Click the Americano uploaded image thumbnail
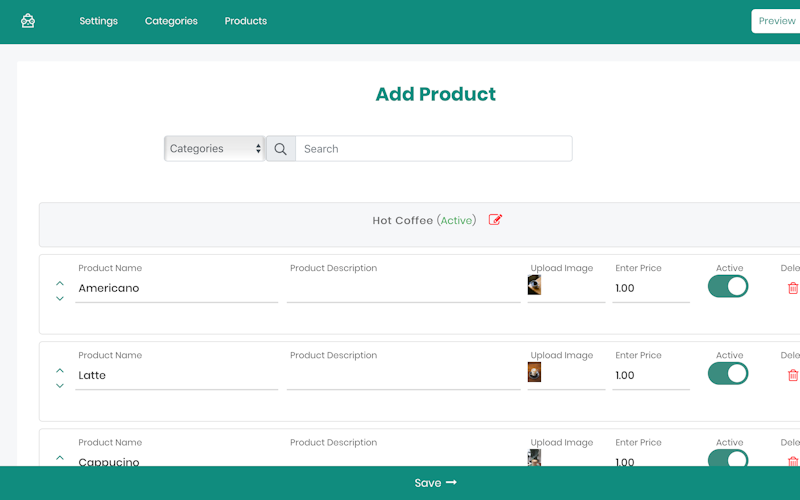 [x=534, y=286]
